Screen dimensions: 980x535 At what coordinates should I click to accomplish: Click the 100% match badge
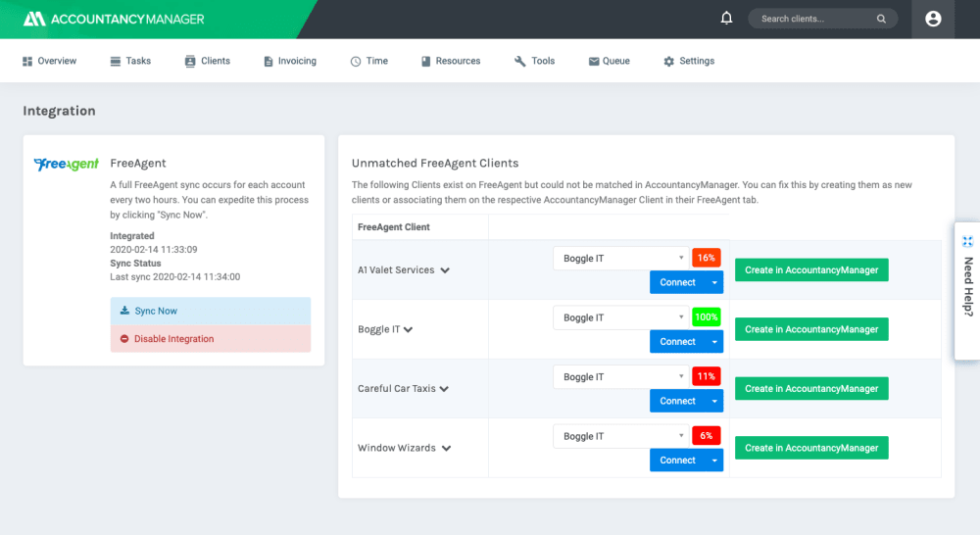click(707, 316)
